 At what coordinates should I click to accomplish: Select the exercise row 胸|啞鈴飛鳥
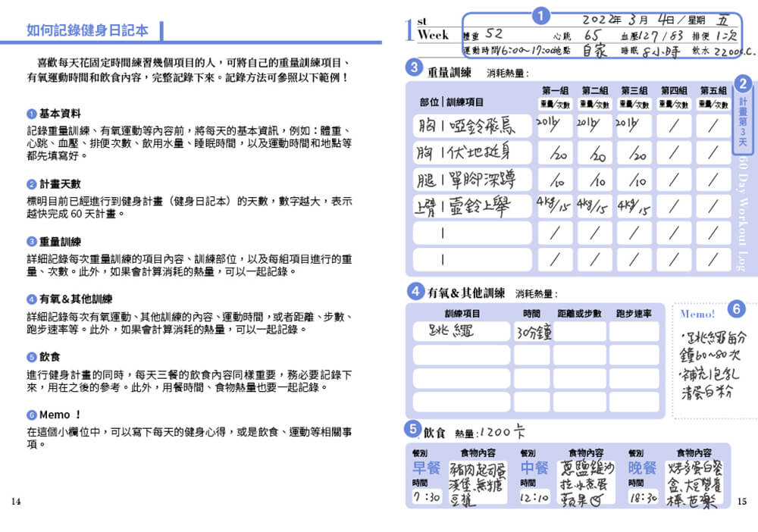click(x=472, y=126)
